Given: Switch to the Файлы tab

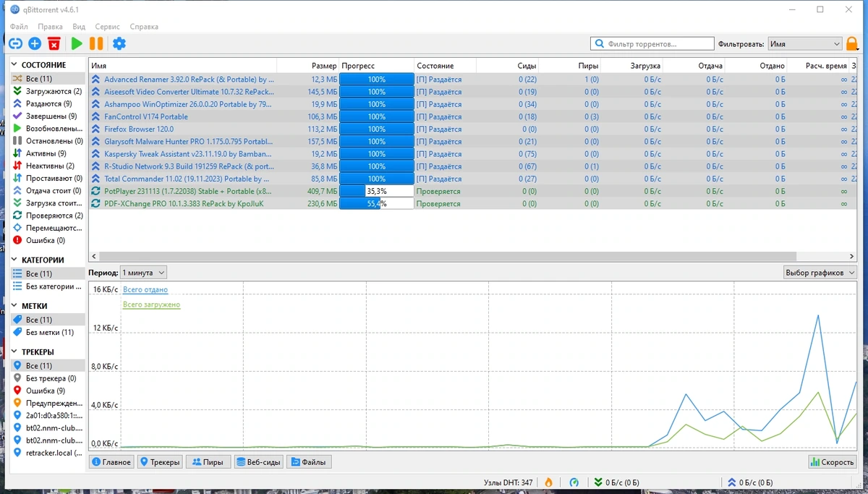Looking at the screenshot, I should pos(309,462).
